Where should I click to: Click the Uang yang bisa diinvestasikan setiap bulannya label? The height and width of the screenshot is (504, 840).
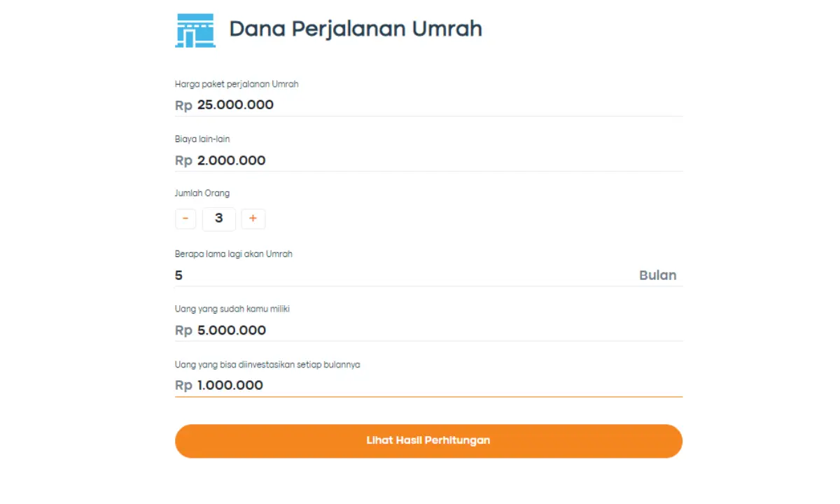point(267,364)
